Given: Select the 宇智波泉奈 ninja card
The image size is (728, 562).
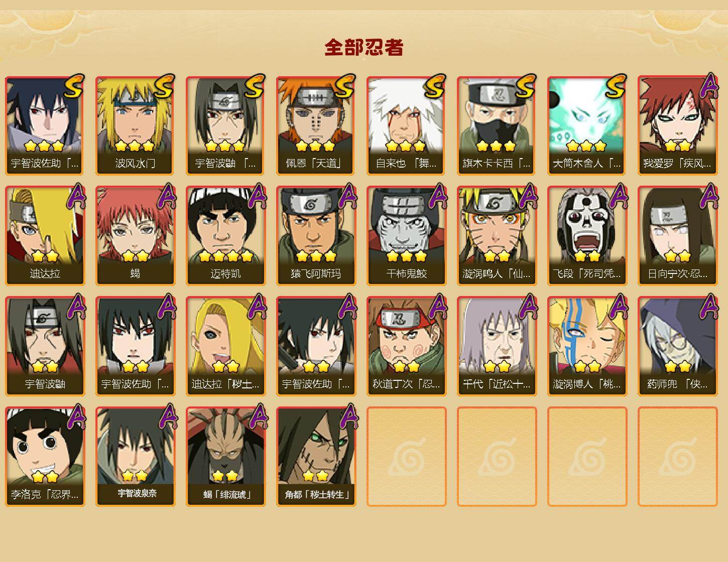Looking at the screenshot, I should tap(135, 457).
